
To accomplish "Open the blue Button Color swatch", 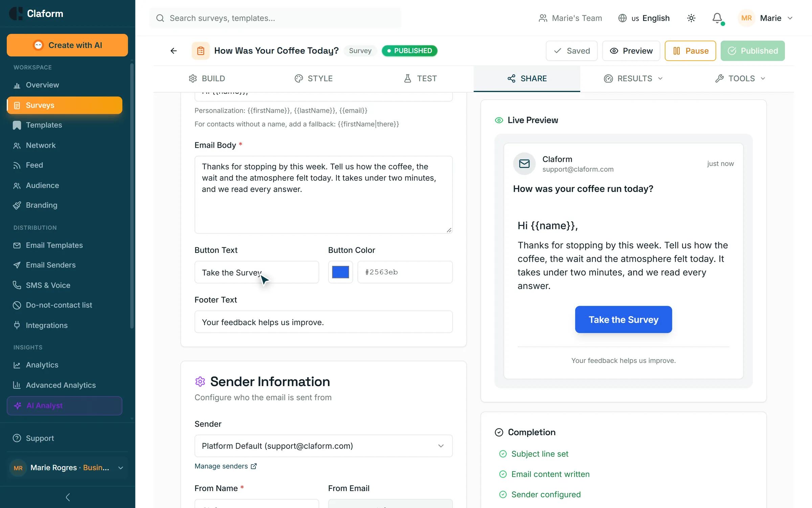I will [340, 272].
